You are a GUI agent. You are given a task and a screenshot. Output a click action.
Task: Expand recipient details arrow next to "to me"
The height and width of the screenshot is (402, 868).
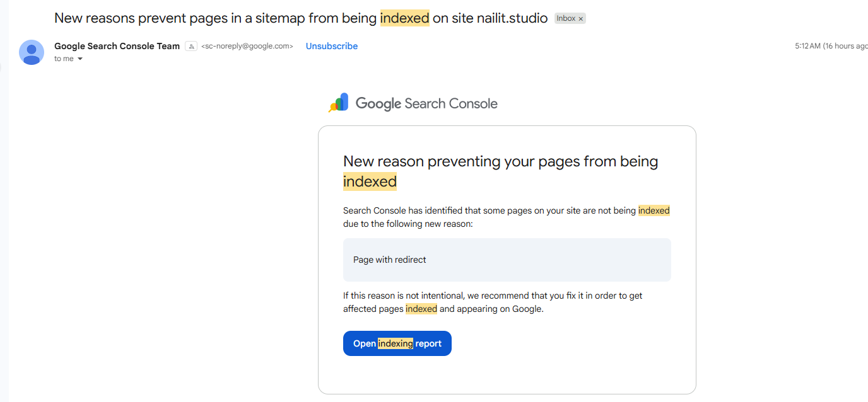coord(80,59)
